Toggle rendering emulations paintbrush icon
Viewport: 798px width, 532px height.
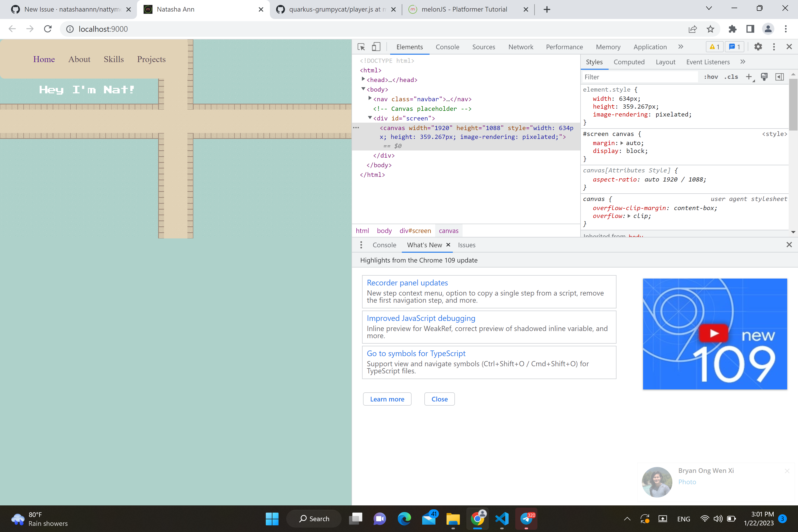pos(764,77)
